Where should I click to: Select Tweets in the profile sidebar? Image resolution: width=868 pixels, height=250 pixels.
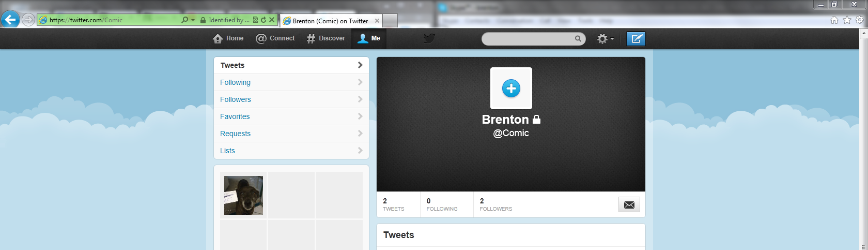[x=291, y=65]
